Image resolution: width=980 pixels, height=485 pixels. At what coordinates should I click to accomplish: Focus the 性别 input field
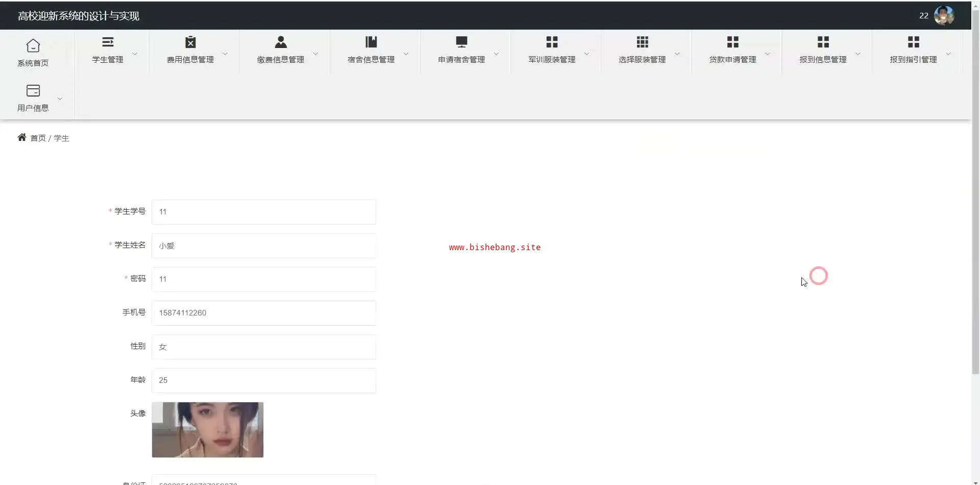click(x=264, y=347)
